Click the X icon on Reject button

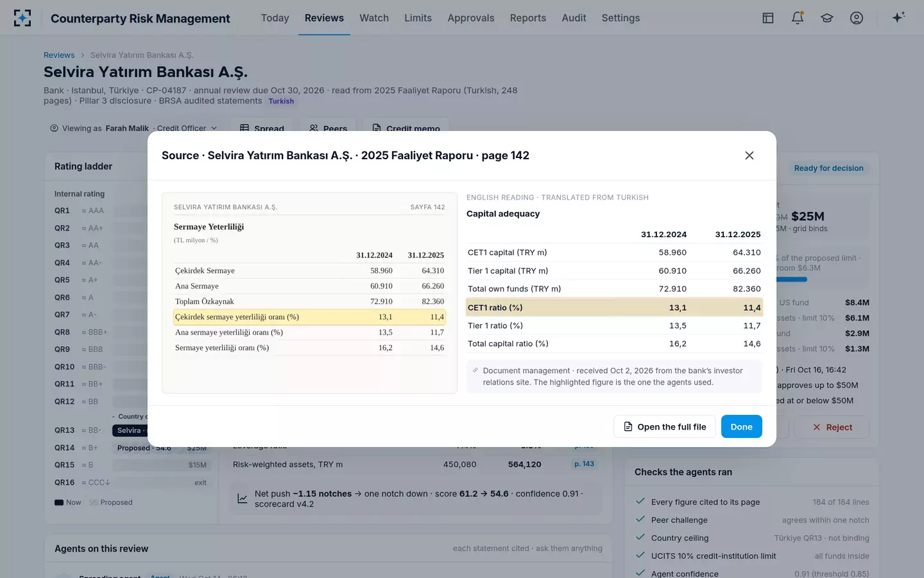tap(816, 427)
